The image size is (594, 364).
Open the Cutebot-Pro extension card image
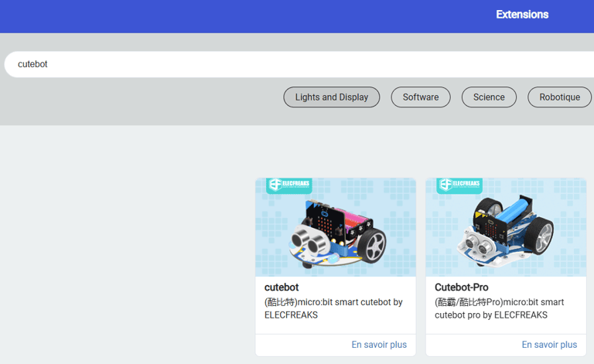click(x=506, y=227)
